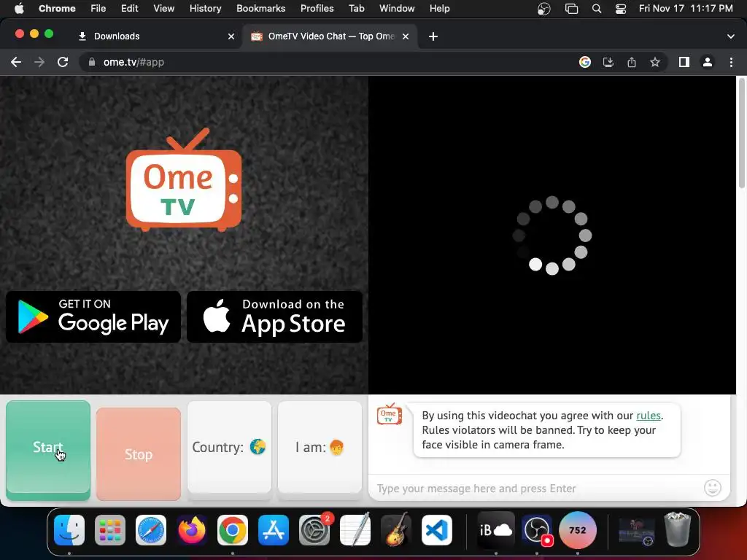Image resolution: width=747 pixels, height=560 pixels.
Task: Open the Help menu
Action: pos(439,8)
